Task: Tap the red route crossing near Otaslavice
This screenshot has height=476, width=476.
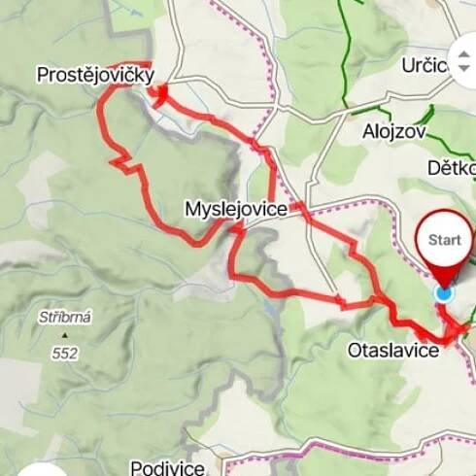Action: pos(452,333)
